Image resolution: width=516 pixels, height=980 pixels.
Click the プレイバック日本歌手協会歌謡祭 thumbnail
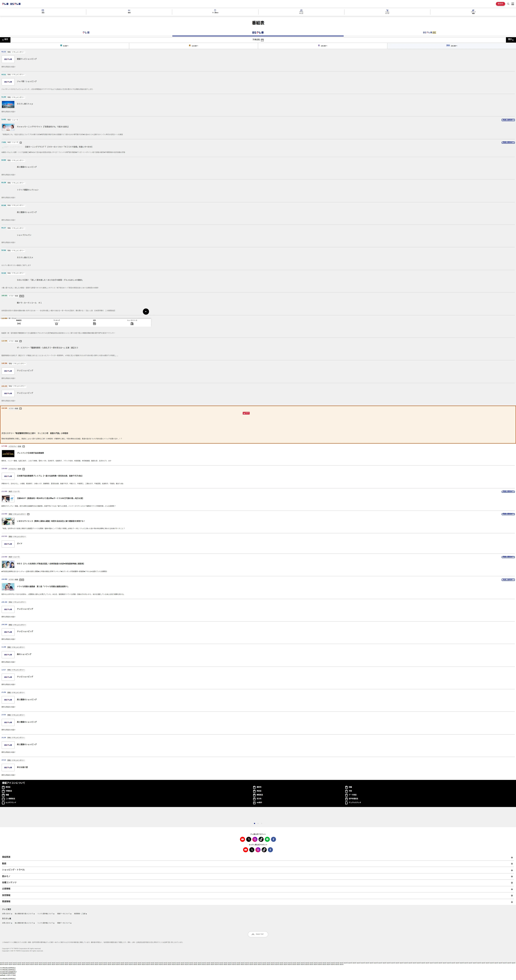tap(8, 453)
